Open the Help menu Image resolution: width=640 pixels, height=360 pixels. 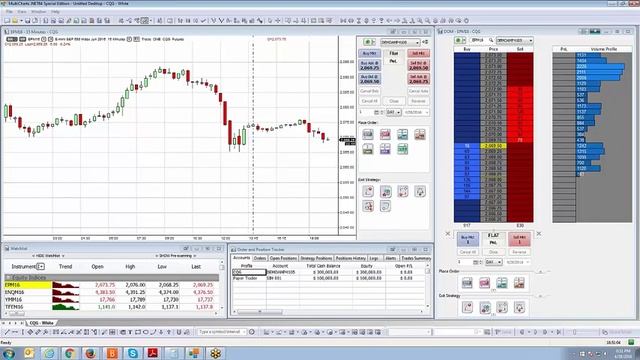(x=55, y=12)
